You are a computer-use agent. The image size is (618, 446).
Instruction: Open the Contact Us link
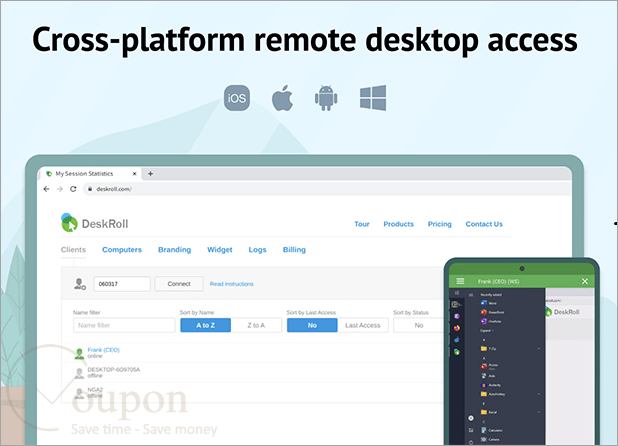click(x=484, y=224)
